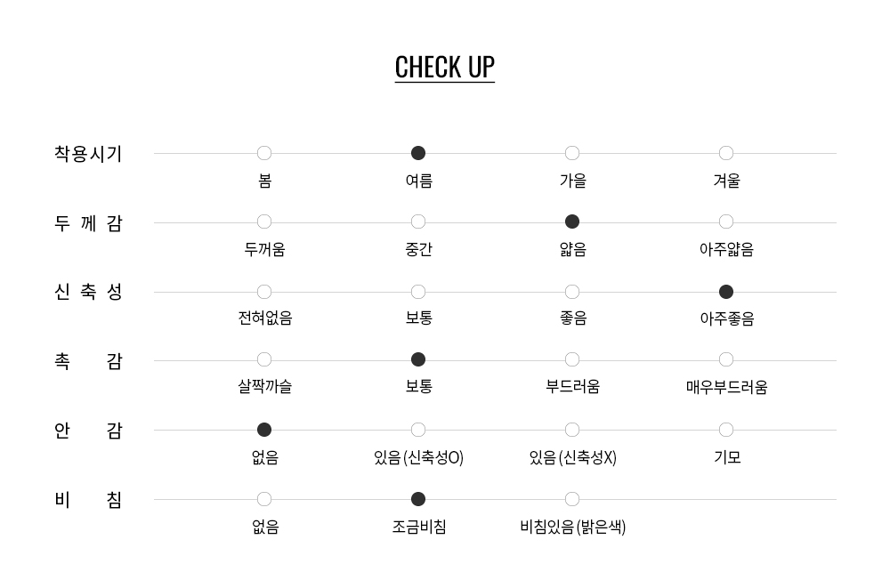This screenshot has height=588, width=890.
Task: Select 두꺼움 thickness circle
Action: [264, 222]
